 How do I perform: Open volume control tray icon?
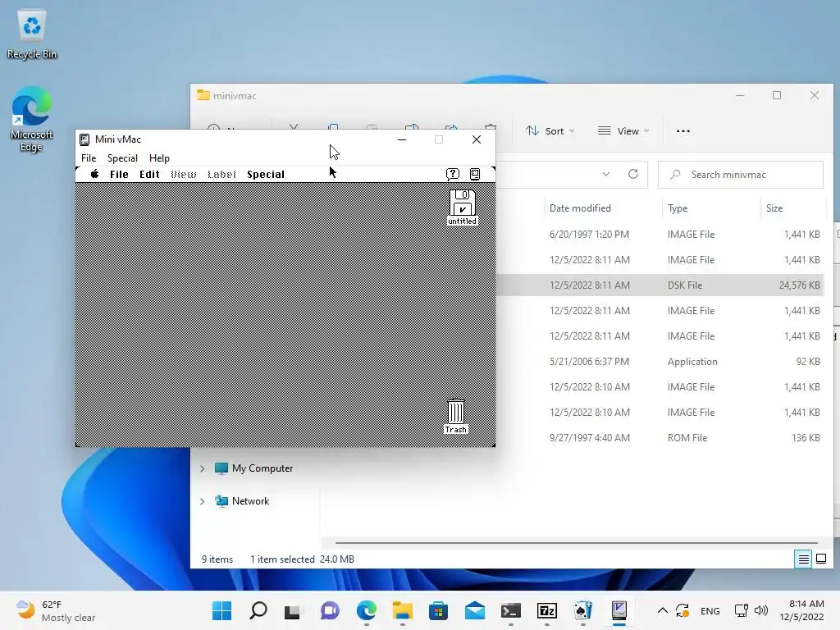(x=760, y=610)
